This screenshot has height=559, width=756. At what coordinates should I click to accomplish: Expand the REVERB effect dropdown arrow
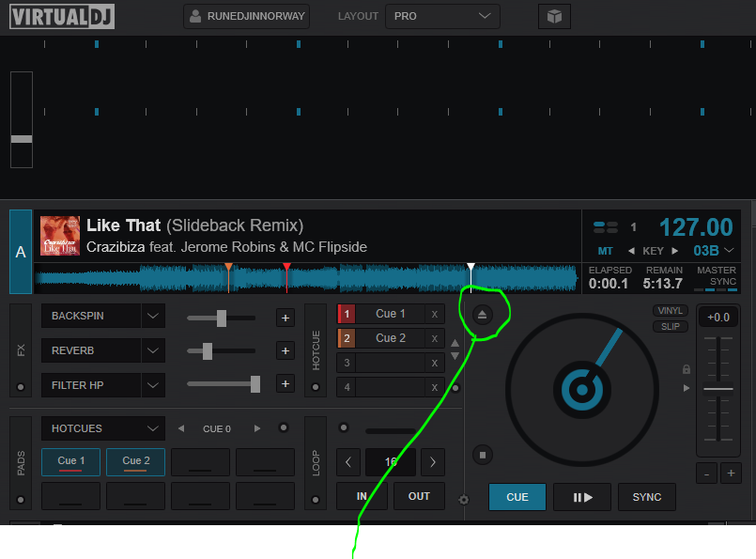point(153,350)
